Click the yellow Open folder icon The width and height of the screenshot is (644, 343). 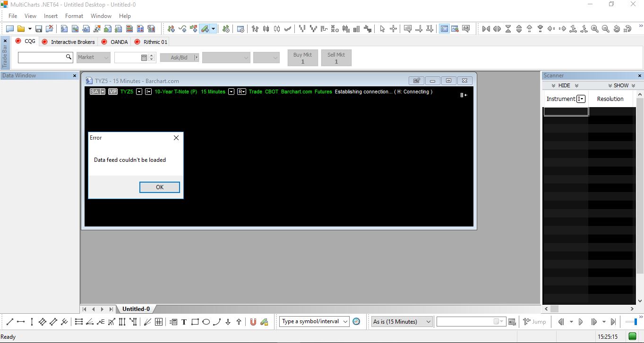point(21,29)
